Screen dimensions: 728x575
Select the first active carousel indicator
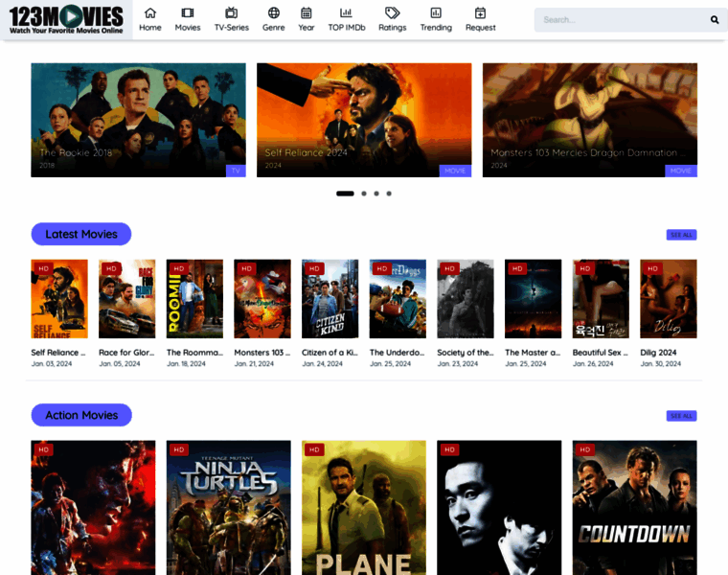pos(345,194)
